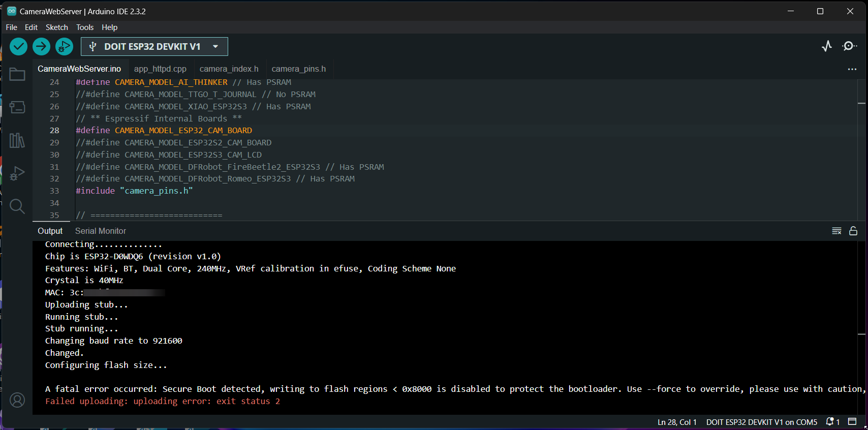Click the #include "camera_pins.h" line
868x430 pixels.
click(134, 191)
